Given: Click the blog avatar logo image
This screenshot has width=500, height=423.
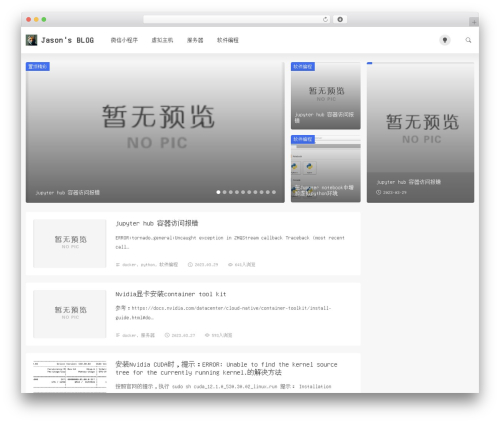Looking at the screenshot, I should point(31,40).
